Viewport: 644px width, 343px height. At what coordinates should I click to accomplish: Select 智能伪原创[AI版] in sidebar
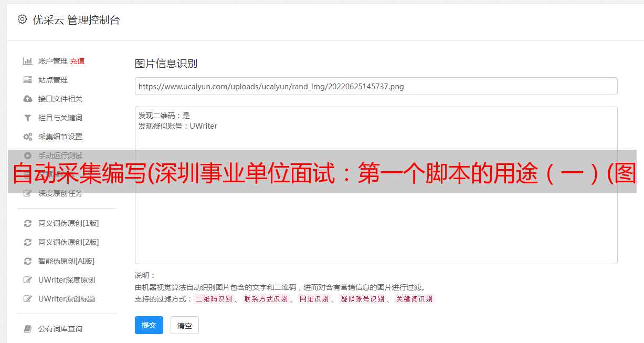(67, 261)
